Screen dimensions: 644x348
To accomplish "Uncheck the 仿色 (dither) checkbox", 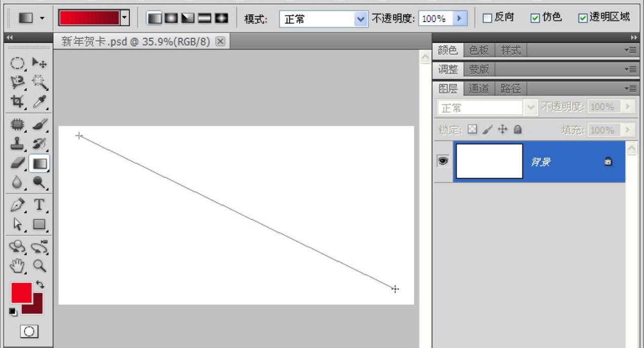I will click(x=535, y=18).
